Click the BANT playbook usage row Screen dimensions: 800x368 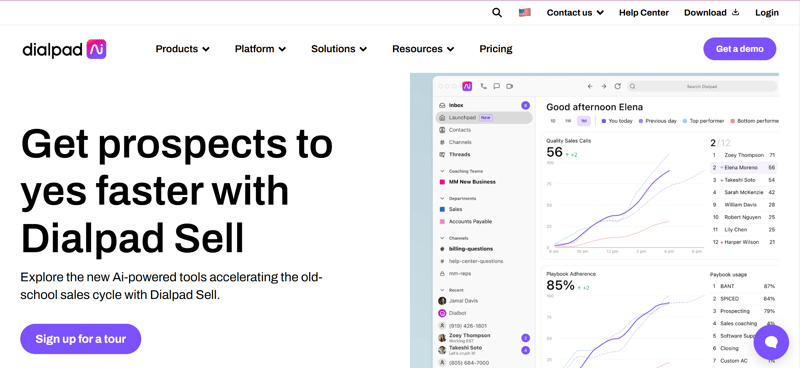(744, 286)
